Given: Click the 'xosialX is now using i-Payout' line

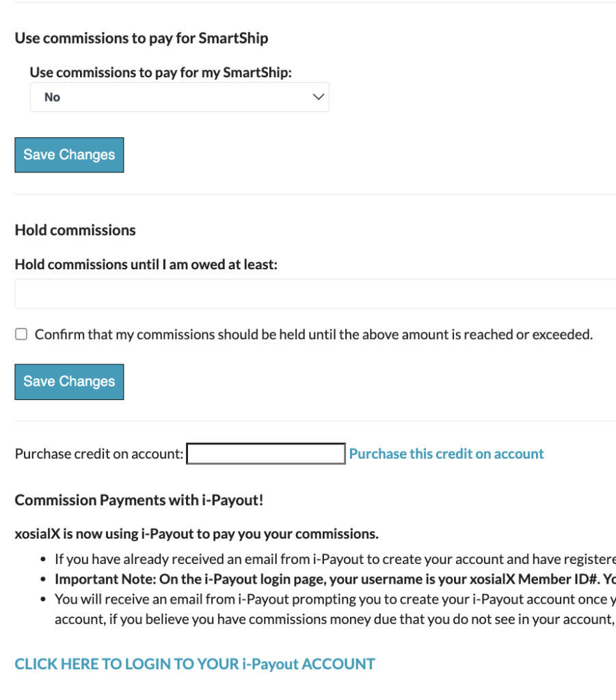Looking at the screenshot, I should 196,534.
